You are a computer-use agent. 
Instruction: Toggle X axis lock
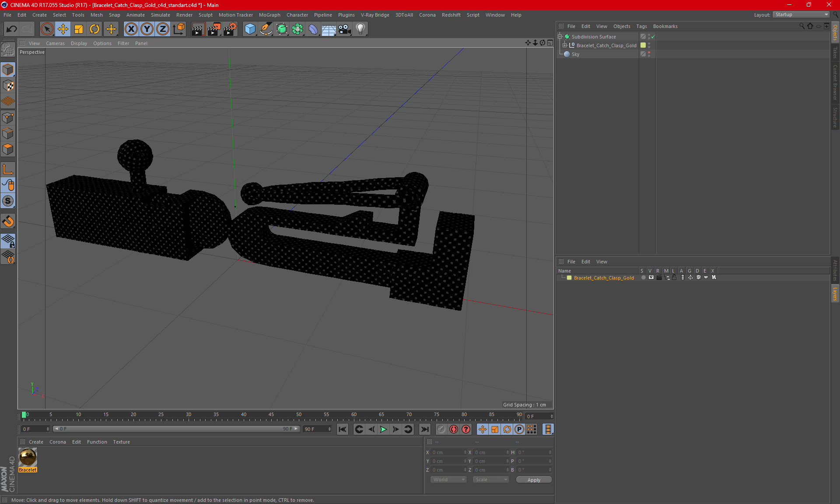point(131,29)
